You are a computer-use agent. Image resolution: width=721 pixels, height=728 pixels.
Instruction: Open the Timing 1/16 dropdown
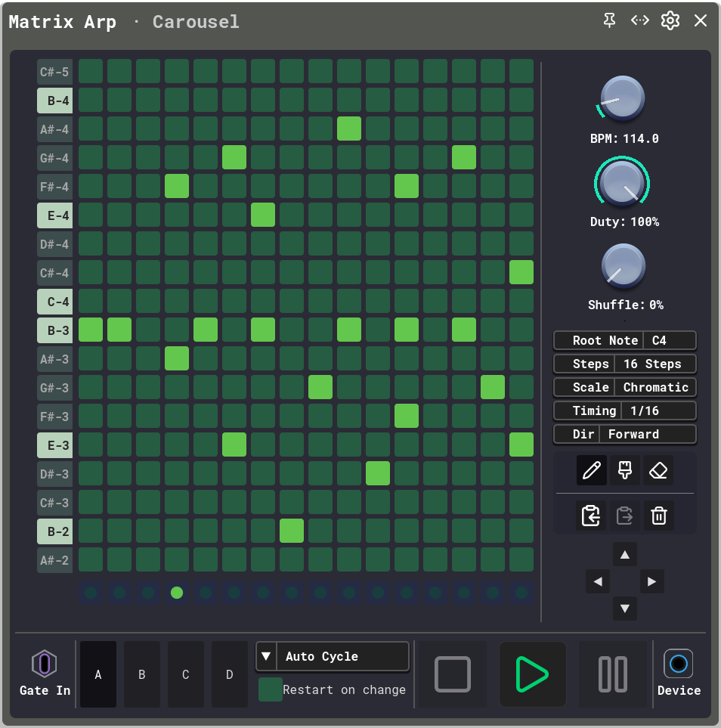pyautogui.click(x=625, y=410)
